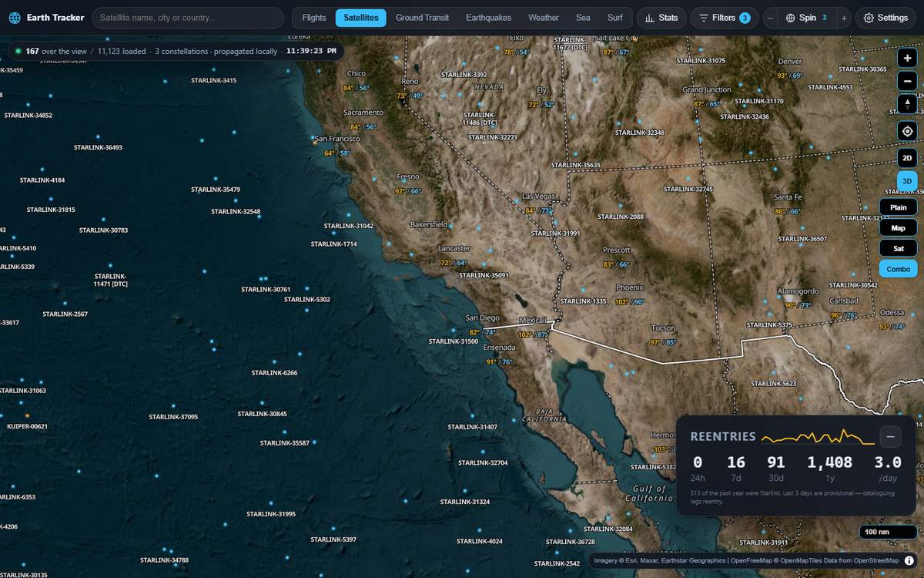
Task: Switch to 3D view
Action: 907,181
